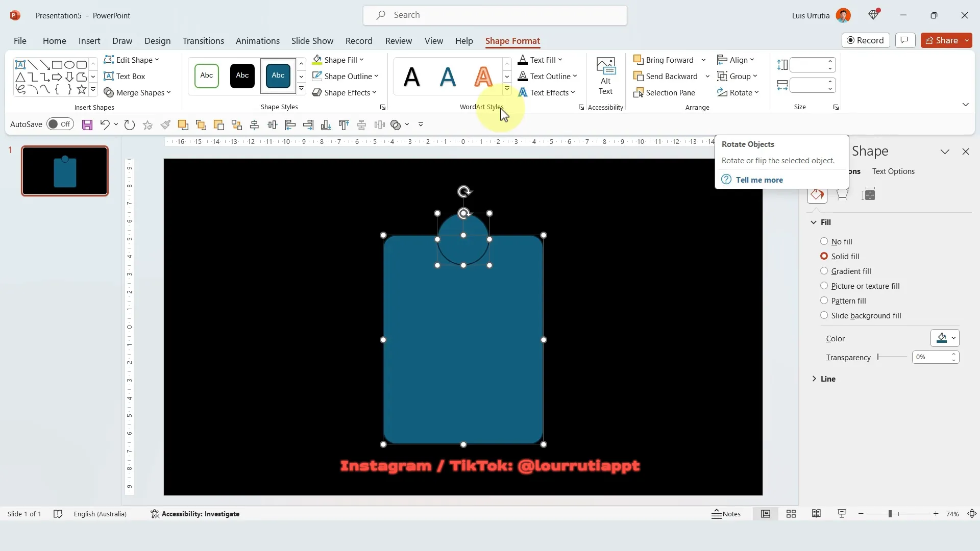
Task: Open the Shape Outline dropdown
Action: point(345,76)
